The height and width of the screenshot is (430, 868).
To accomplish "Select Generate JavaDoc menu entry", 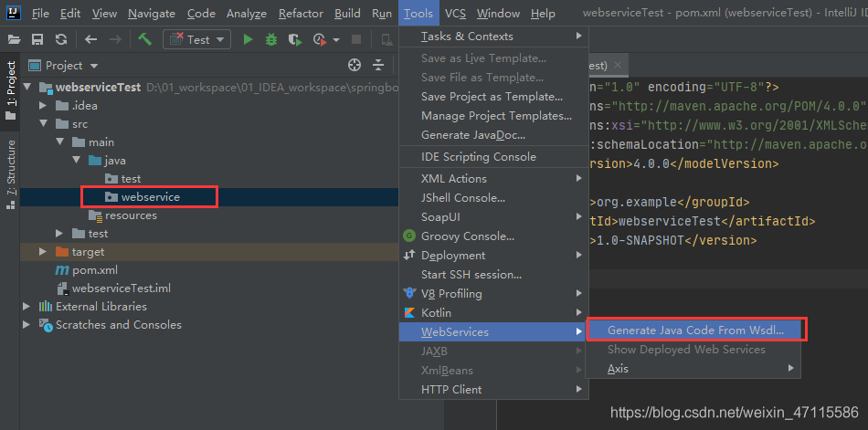I will [x=473, y=135].
